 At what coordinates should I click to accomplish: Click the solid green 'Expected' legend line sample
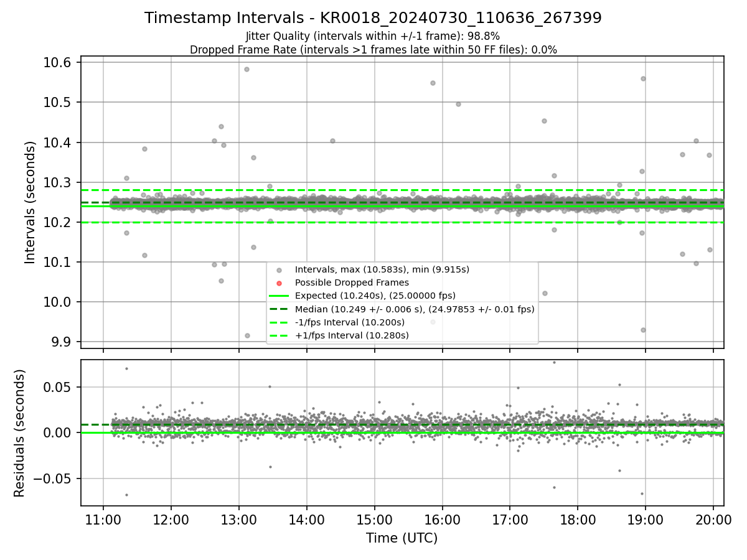click(279, 296)
